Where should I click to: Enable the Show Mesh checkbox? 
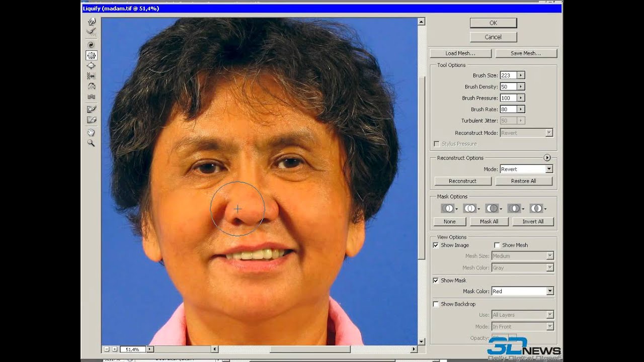(497, 245)
